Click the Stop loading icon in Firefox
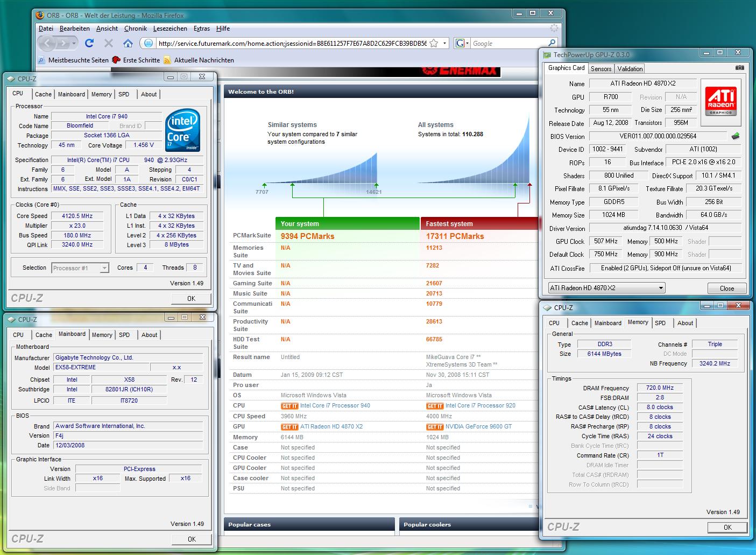The height and width of the screenshot is (555, 756). pyautogui.click(x=109, y=43)
